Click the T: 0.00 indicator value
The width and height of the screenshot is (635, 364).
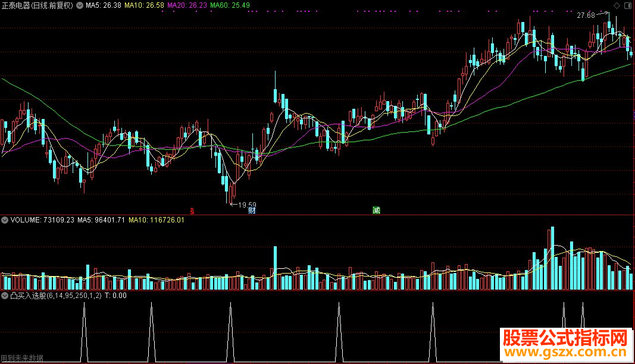click(x=116, y=296)
